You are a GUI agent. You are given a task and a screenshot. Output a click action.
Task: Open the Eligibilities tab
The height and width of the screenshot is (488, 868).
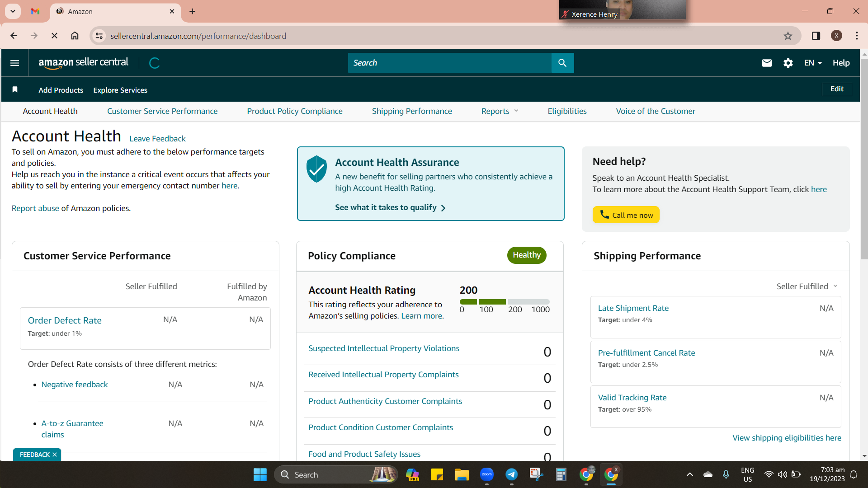point(567,111)
